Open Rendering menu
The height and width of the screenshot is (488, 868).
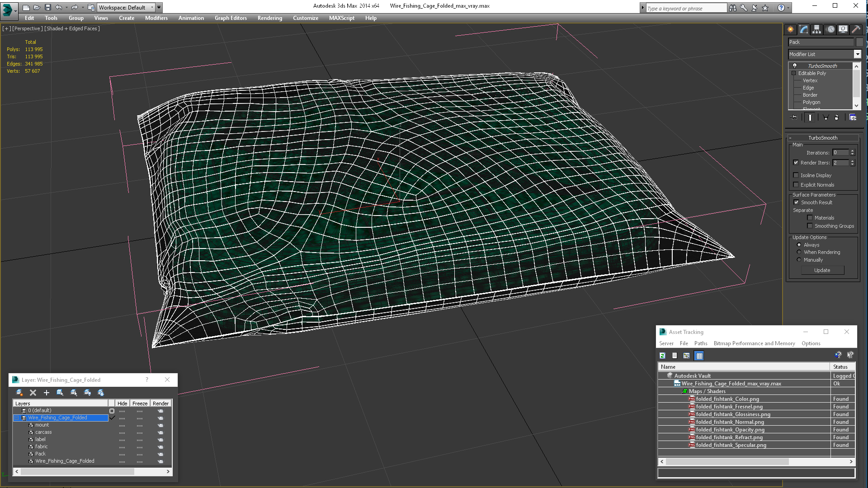click(x=270, y=18)
